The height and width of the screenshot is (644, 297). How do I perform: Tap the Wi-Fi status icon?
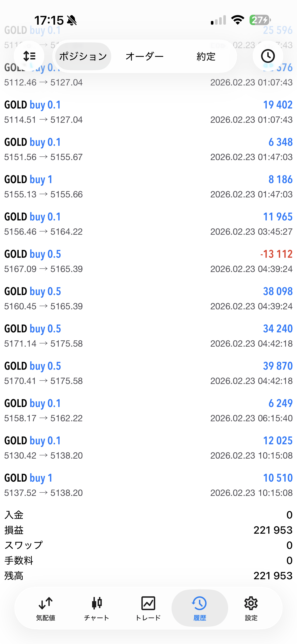238,20
